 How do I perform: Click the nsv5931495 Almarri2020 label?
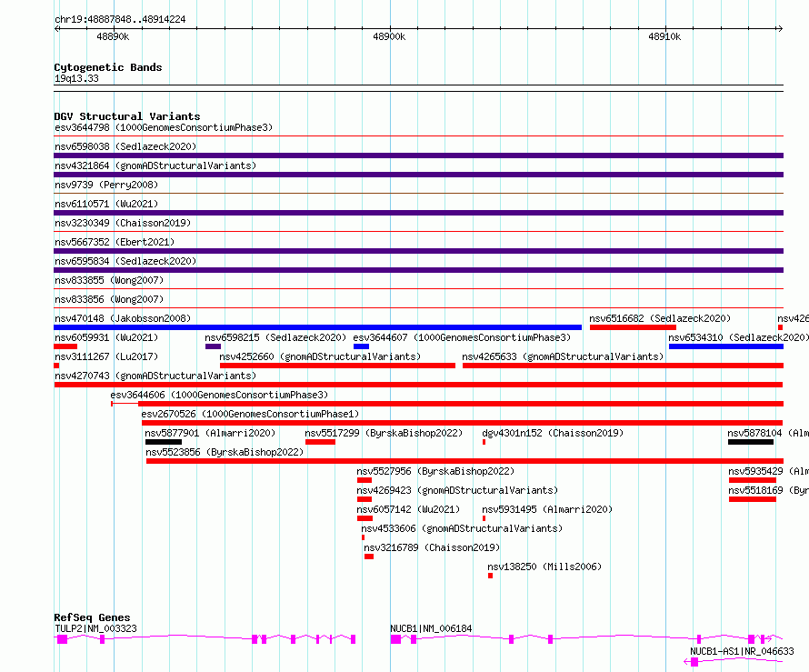pos(547,509)
